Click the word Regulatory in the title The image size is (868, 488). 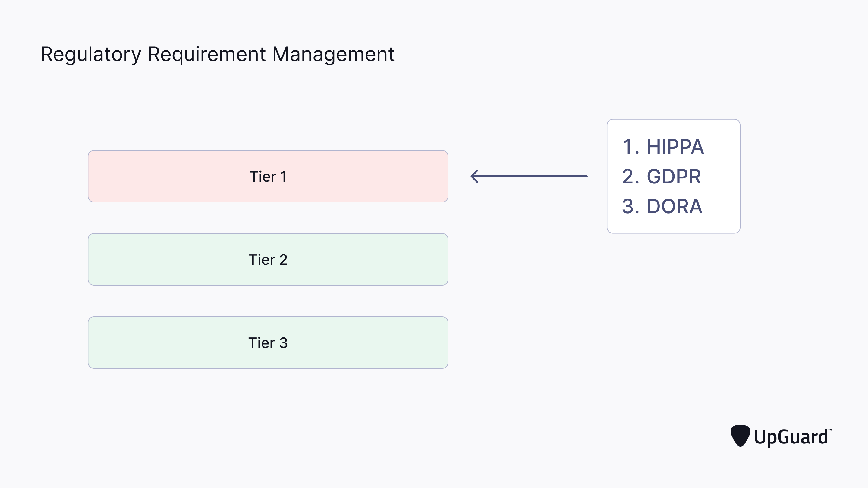[91, 55]
